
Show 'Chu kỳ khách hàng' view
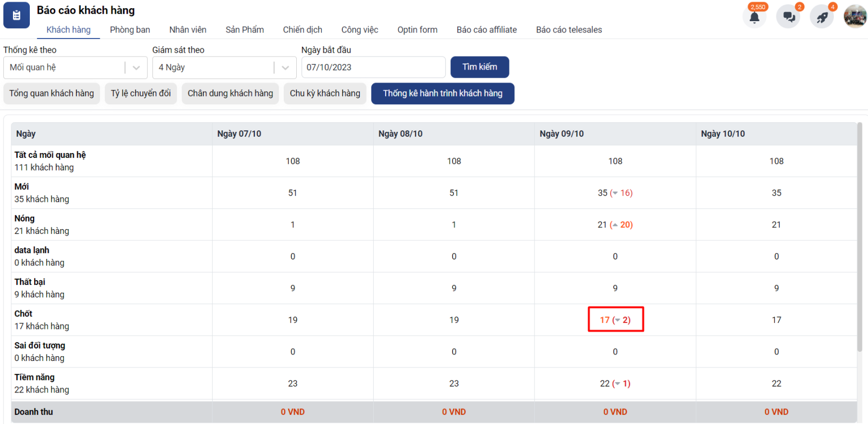coord(325,93)
